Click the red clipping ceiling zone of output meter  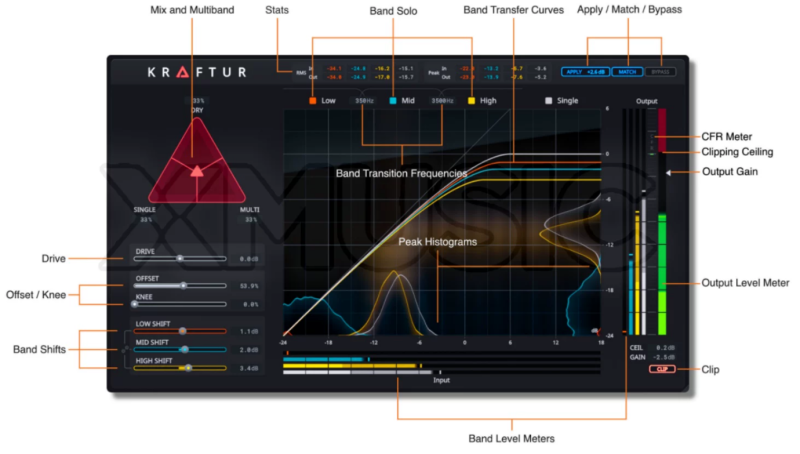point(662,130)
